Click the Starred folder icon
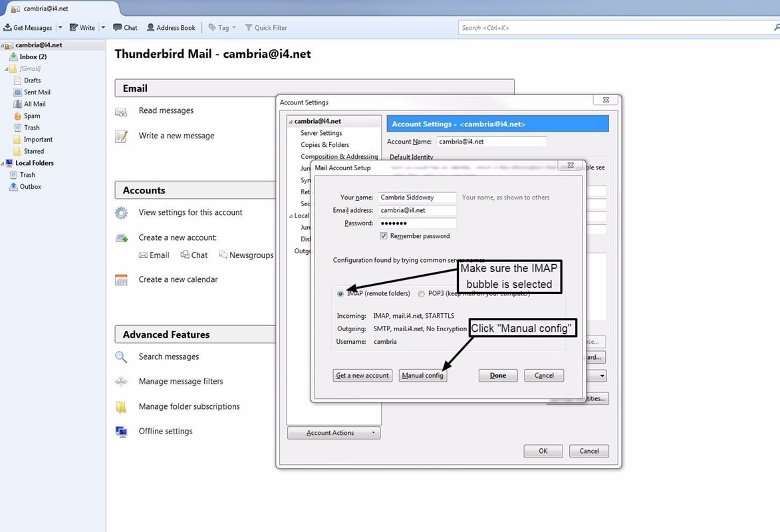This screenshot has height=532, width=780. pyautogui.click(x=18, y=152)
